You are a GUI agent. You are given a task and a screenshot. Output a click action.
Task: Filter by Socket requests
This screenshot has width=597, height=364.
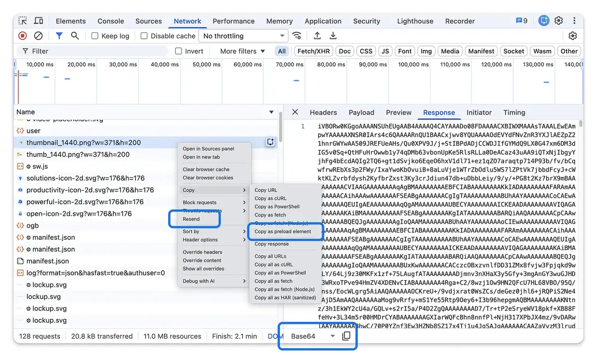click(x=513, y=51)
